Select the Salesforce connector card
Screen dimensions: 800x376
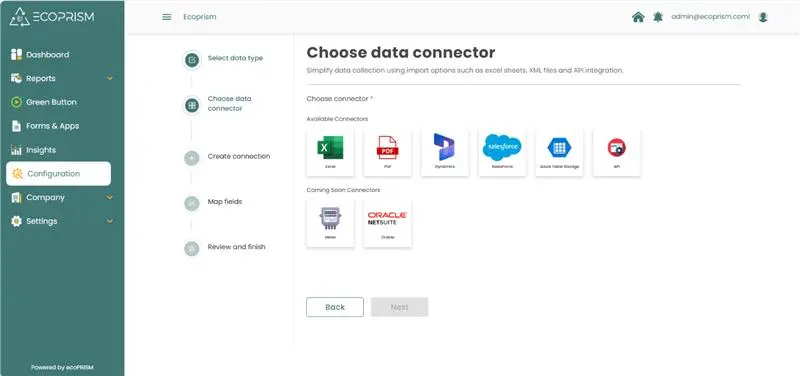click(x=502, y=153)
